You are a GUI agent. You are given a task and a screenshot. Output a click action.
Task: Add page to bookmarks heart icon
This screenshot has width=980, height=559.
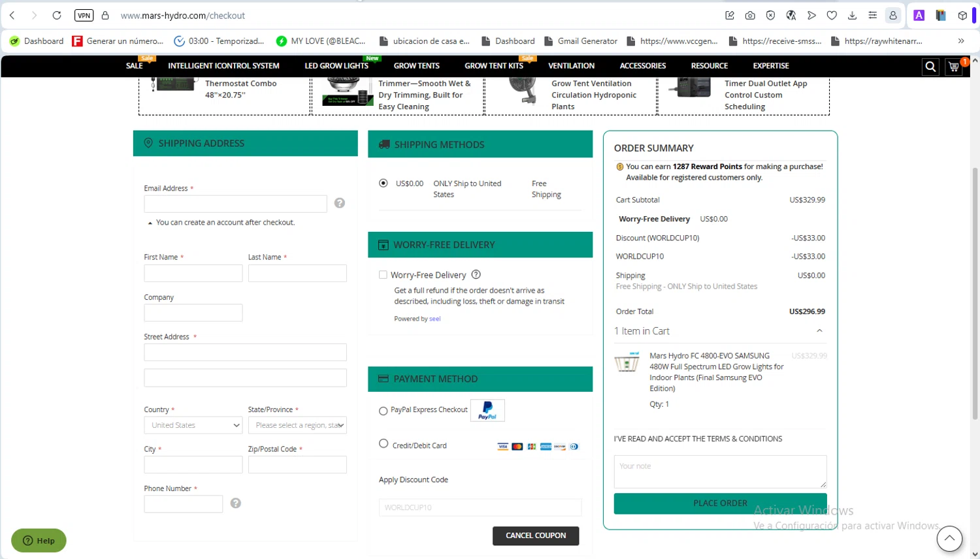tap(832, 15)
